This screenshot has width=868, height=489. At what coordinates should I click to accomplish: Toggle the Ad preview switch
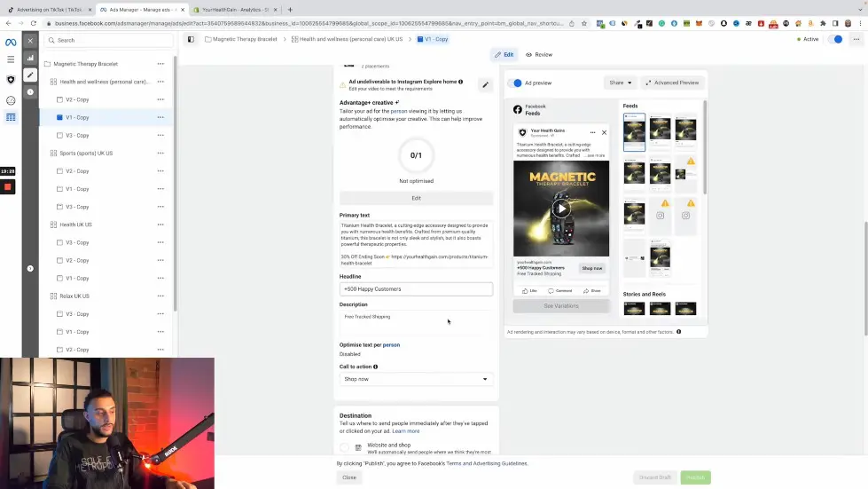pyautogui.click(x=515, y=83)
